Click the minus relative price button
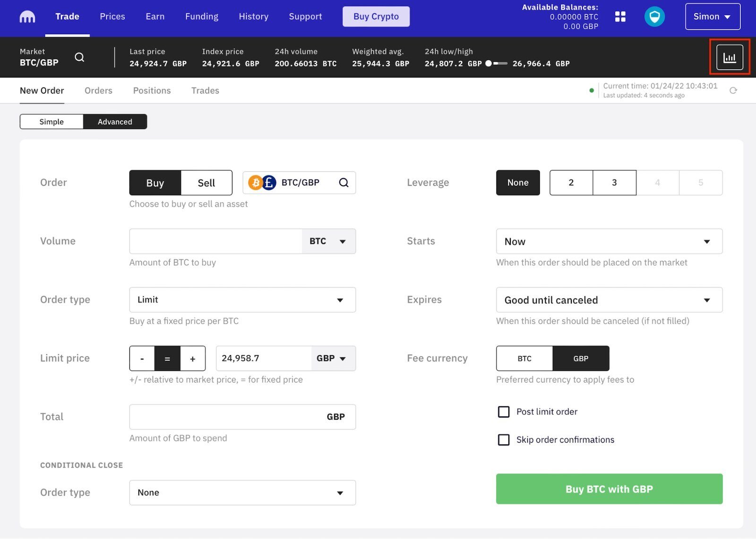This screenshot has width=756, height=539. click(x=142, y=359)
